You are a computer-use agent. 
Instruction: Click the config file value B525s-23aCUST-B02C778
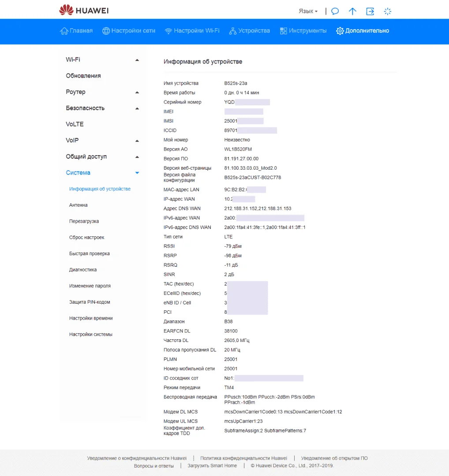pos(252,178)
